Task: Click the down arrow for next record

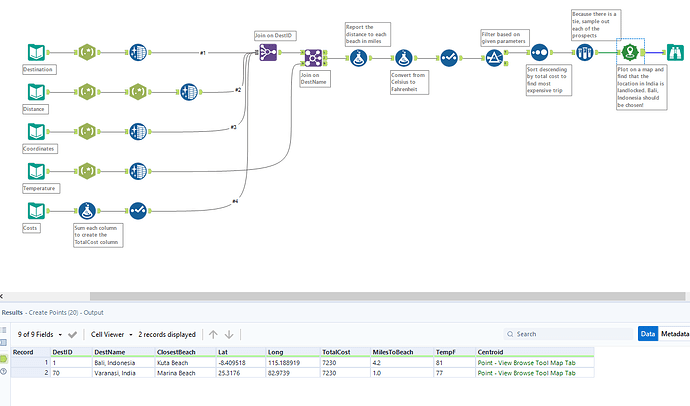Action: (x=229, y=334)
